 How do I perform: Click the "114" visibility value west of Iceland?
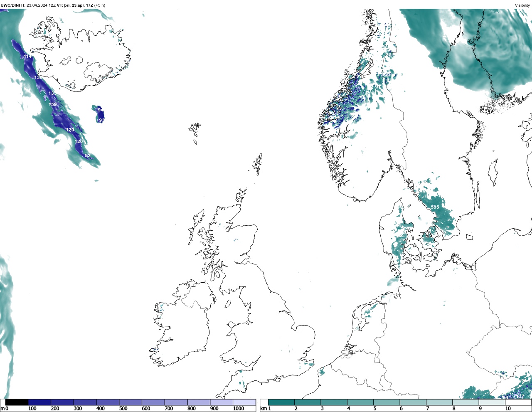point(27,56)
